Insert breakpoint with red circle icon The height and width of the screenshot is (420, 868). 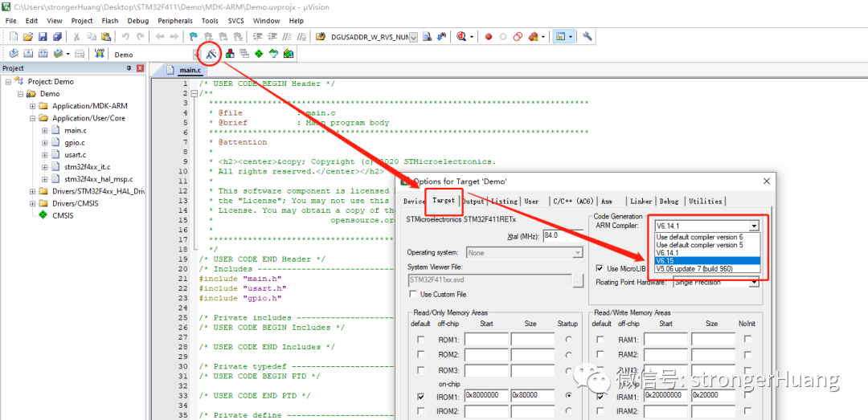pyautogui.click(x=488, y=37)
